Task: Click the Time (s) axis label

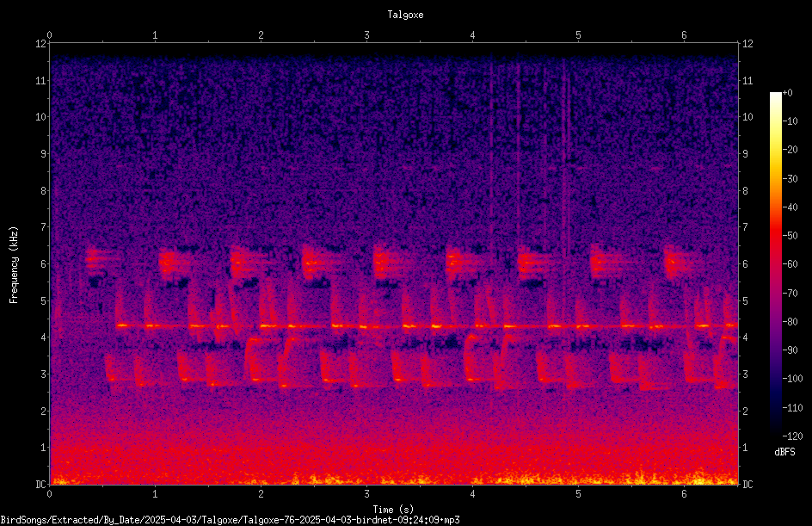Action: click(x=393, y=510)
